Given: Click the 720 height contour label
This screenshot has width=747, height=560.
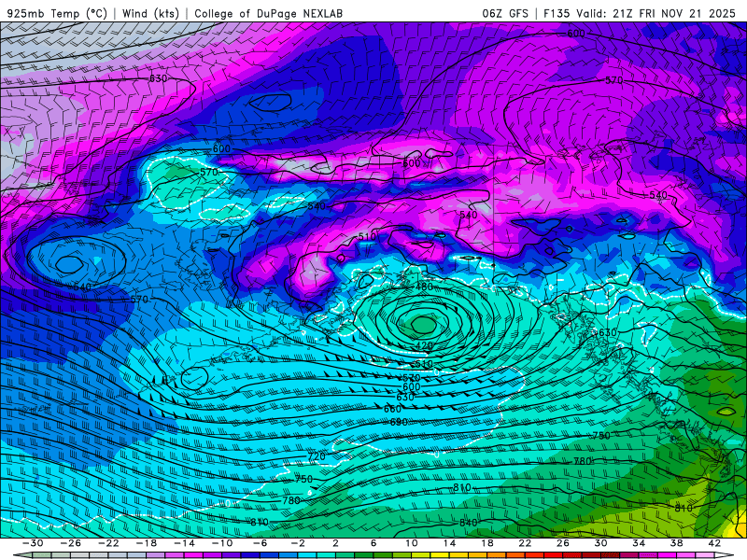Looking at the screenshot, I should tap(317, 456).
